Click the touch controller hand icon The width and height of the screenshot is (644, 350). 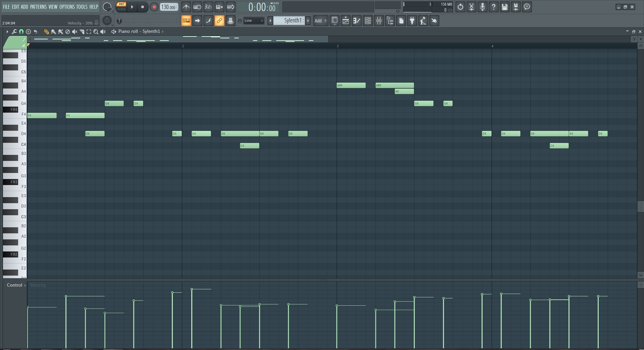tap(434, 21)
